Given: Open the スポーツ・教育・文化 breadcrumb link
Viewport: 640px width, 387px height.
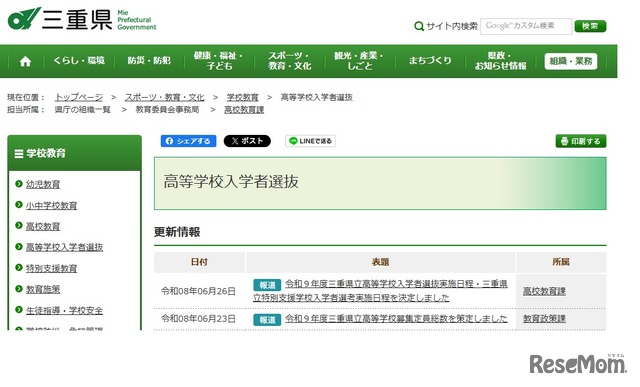Looking at the screenshot, I should coord(164,98).
